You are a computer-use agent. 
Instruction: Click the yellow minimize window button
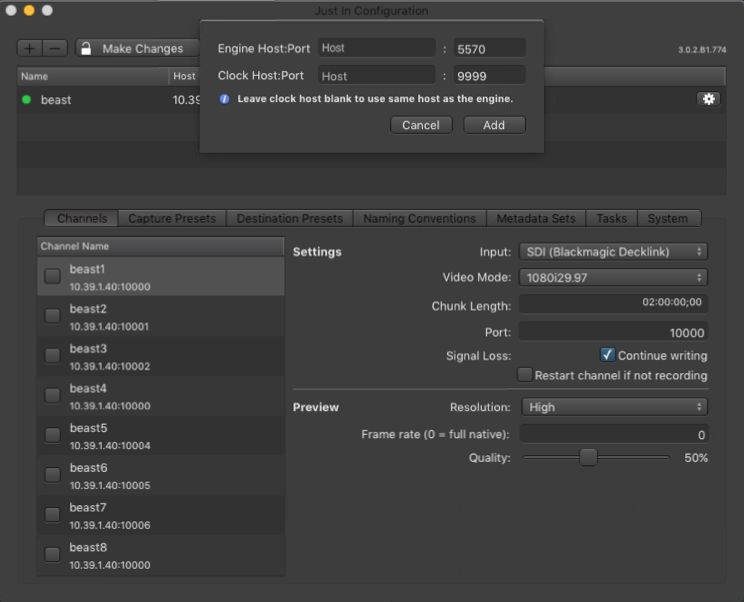29,10
